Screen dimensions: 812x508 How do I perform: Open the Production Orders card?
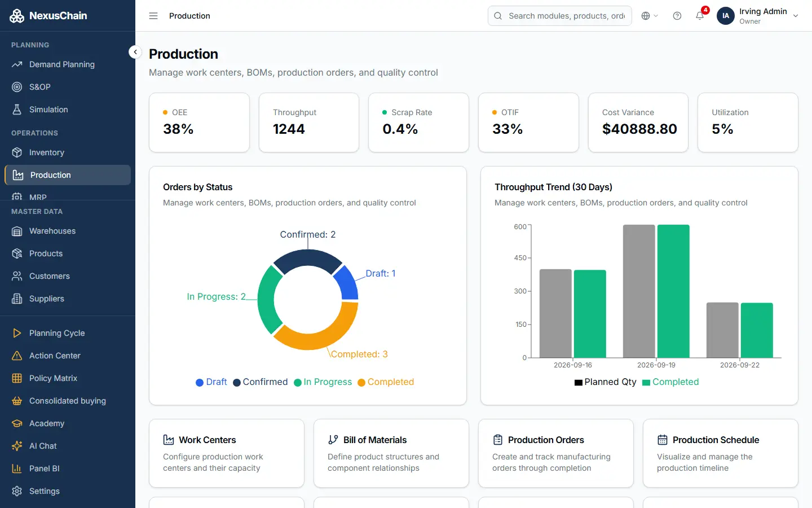coord(556,453)
